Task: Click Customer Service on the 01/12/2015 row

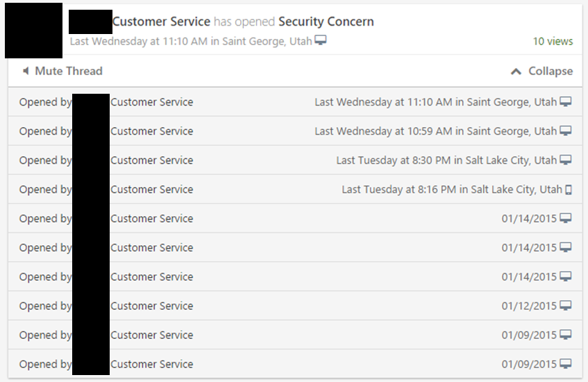Action: [151, 306]
